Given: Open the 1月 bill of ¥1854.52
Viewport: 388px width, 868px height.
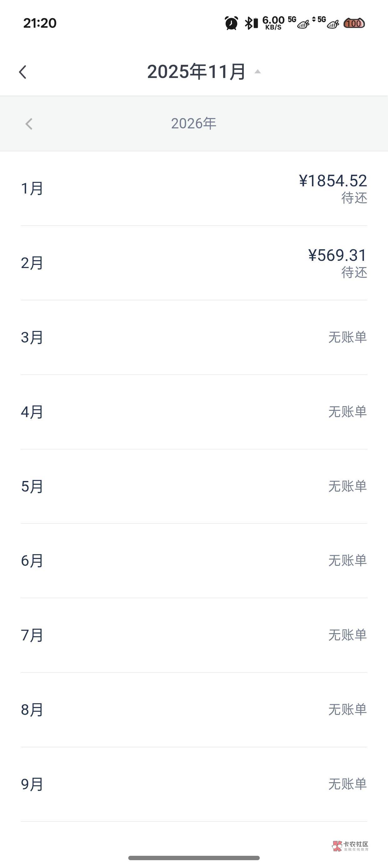Looking at the screenshot, I should pos(194,189).
